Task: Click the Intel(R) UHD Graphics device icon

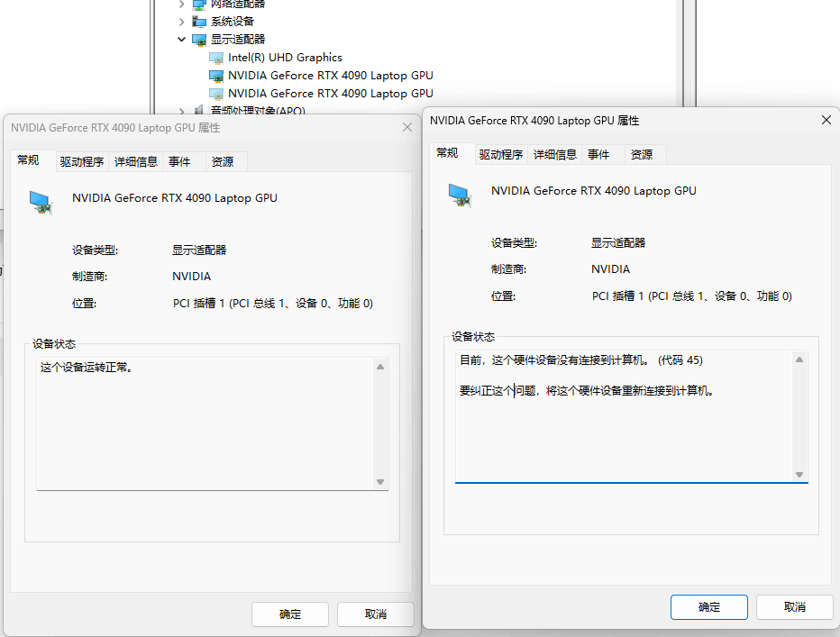Action: 216,57
